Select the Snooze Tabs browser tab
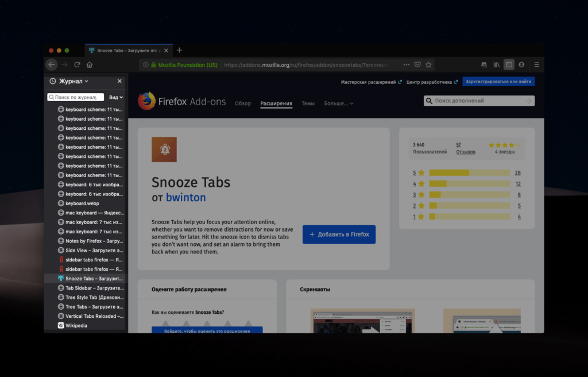 pos(127,51)
